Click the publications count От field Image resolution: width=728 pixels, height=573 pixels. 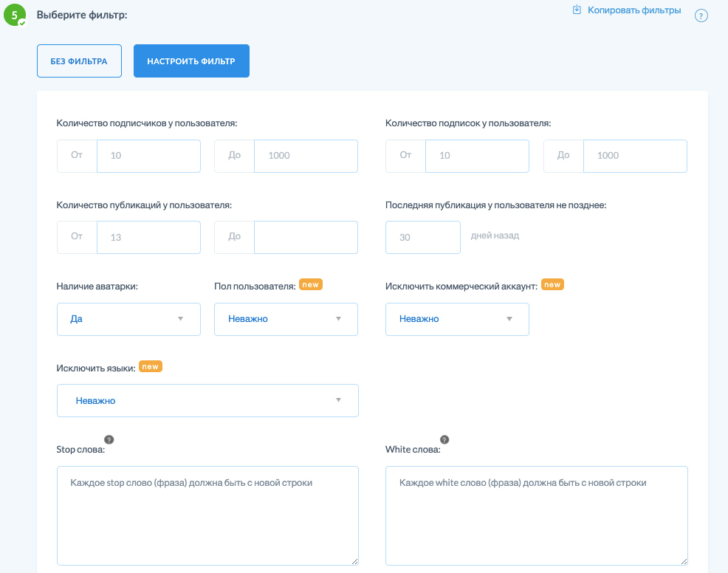(148, 238)
